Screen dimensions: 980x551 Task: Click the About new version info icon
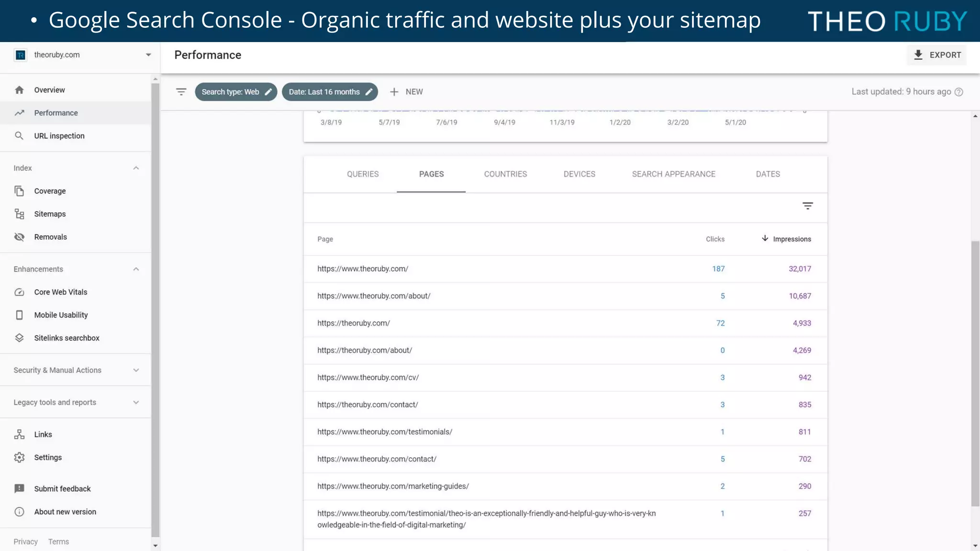click(x=19, y=512)
